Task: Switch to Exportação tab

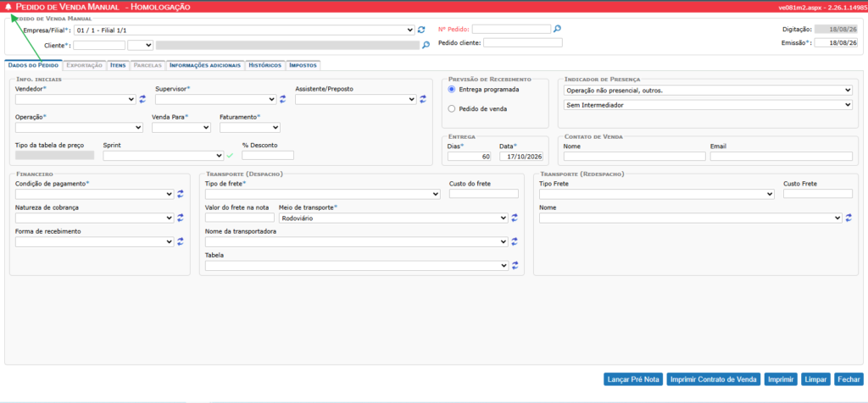Action: tap(84, 65)
